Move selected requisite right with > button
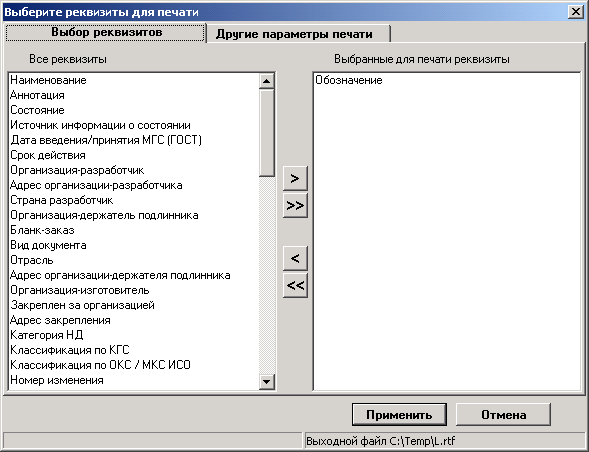 click(295, 178)
